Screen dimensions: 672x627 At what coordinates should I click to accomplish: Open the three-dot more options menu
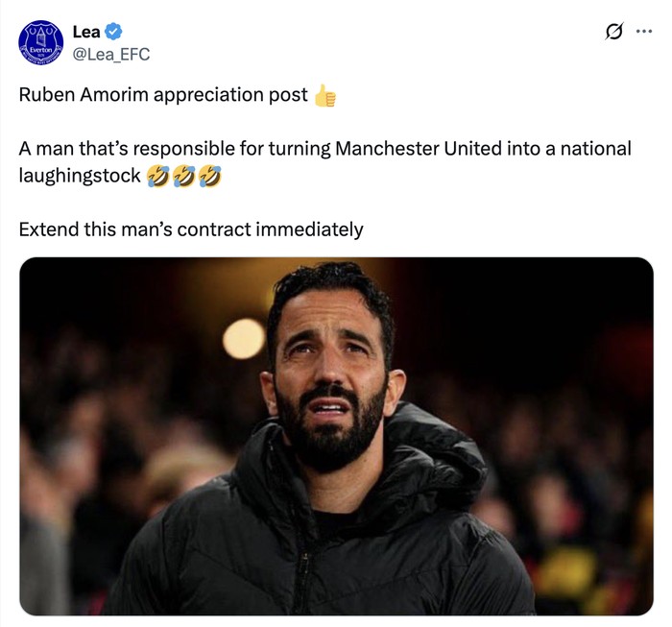643,31
